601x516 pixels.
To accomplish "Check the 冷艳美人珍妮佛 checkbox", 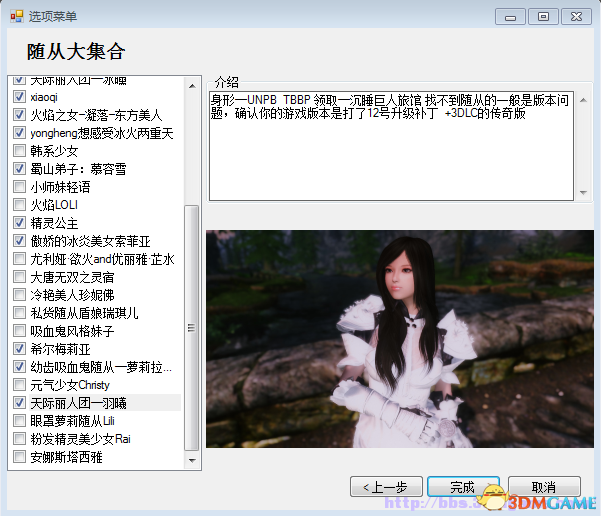I will coord(19,295).
